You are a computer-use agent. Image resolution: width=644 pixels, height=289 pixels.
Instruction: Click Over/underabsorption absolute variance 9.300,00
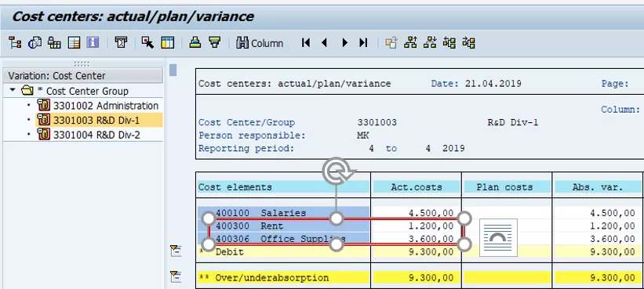(x=613, y=277)
